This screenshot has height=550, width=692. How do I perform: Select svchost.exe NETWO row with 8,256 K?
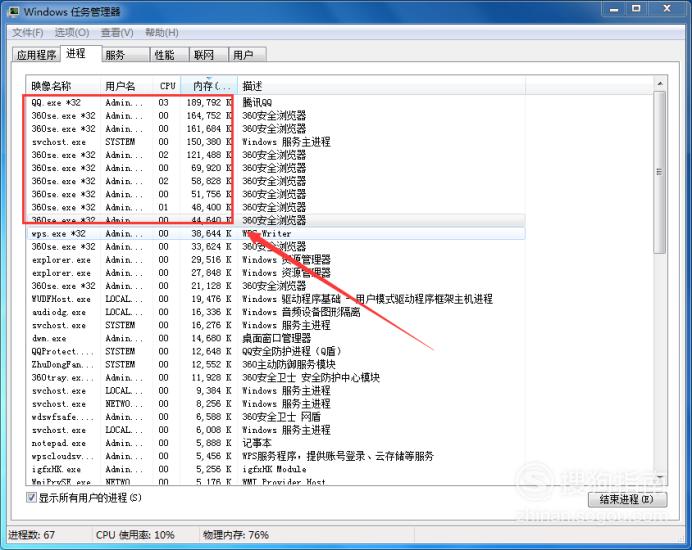click(x=276, y=404)
